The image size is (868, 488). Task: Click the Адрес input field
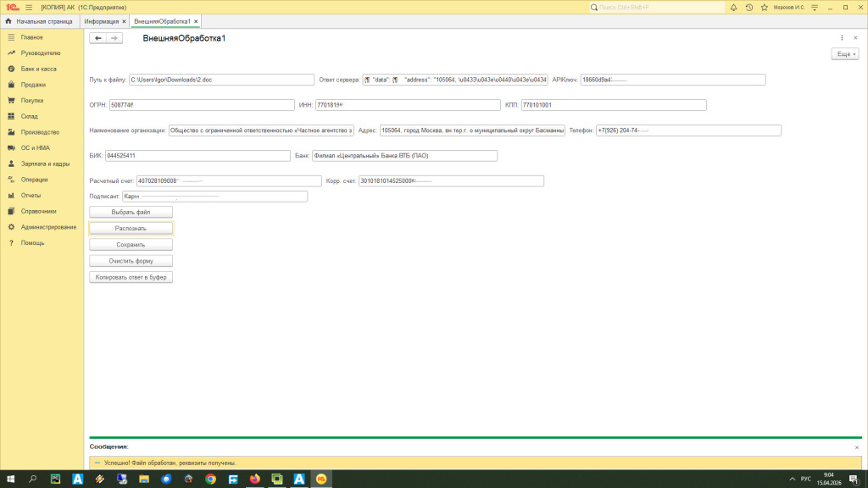472,130
